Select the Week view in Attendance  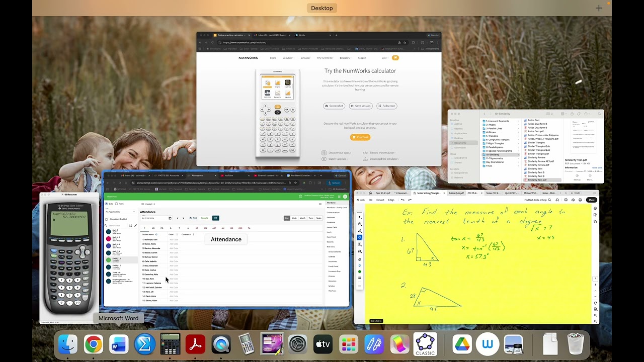pos(294,218)
